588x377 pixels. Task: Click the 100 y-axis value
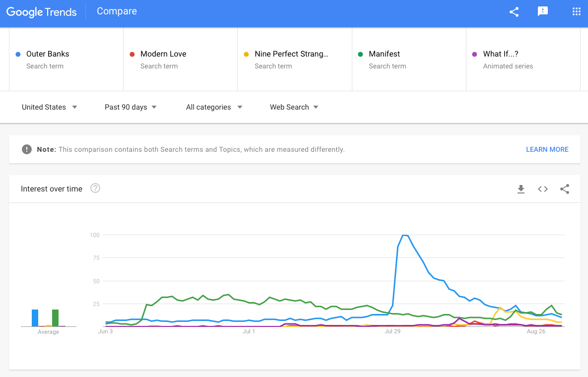(94, 235)
